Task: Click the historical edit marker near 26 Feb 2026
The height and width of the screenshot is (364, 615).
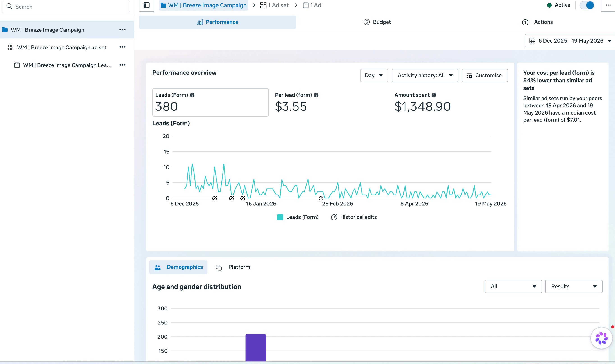Action: (x=321, y=198)
